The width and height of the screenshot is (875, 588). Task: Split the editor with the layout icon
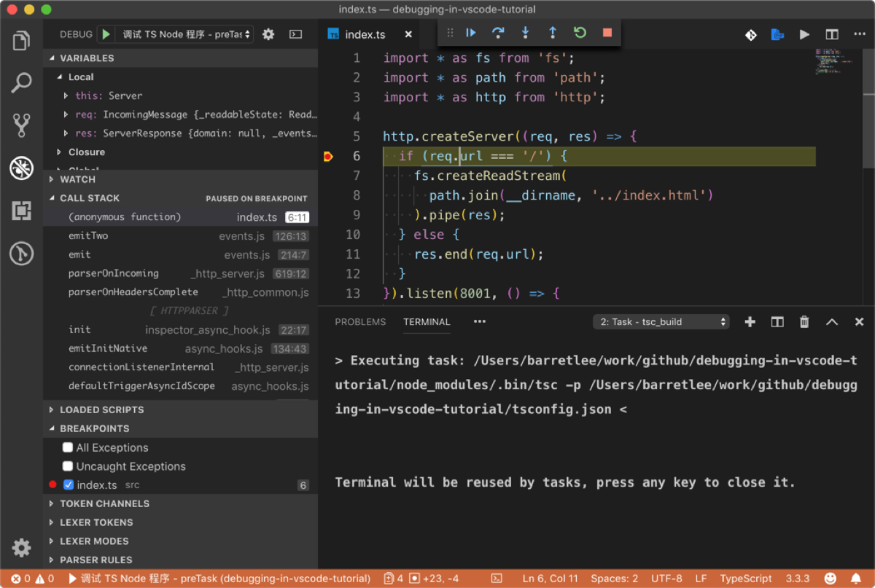click(831, 34)
